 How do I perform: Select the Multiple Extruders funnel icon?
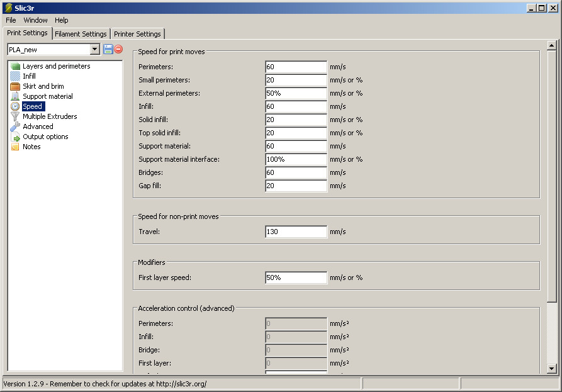16,116
